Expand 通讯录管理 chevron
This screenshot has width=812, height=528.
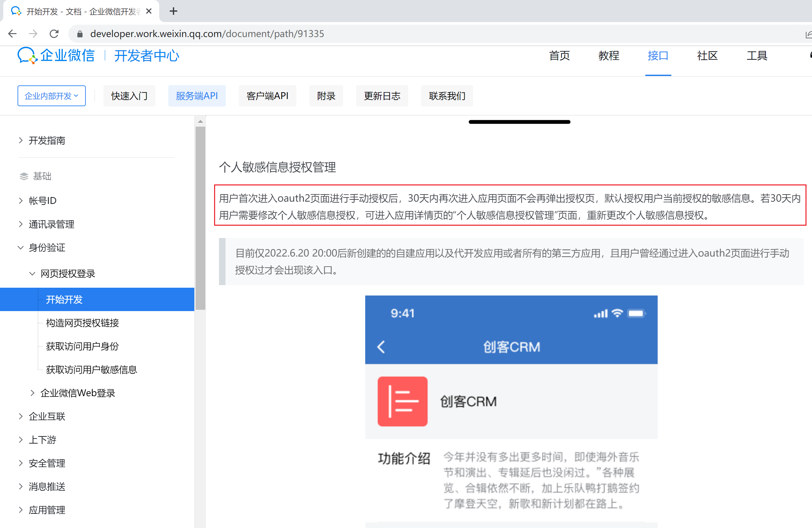pos(21,224)
